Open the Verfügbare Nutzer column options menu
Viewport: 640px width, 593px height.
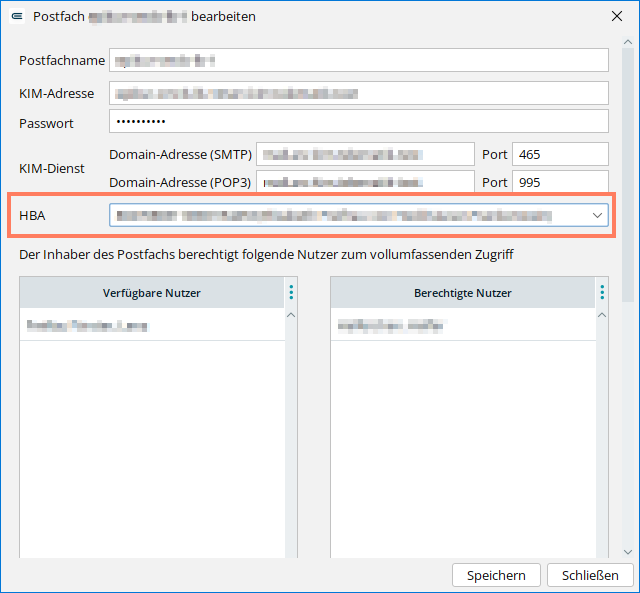(x=291, y=293)
